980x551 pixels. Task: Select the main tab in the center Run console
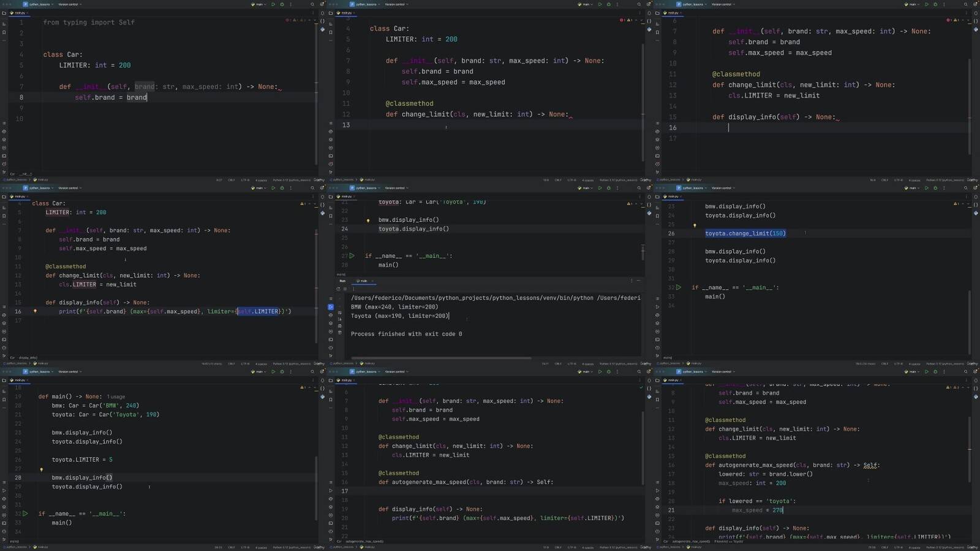(364, 281)
